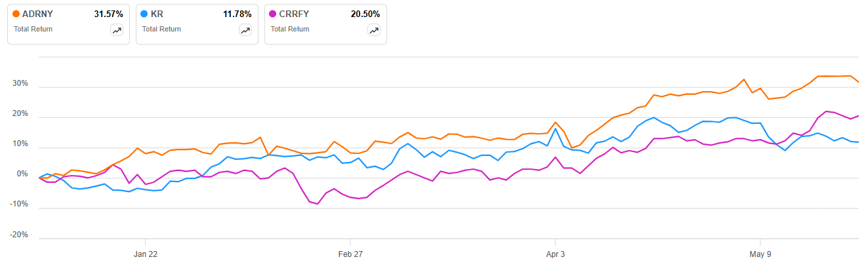The width and height of the screenshot is (868, 274).
Task: Click the May 9 date marker
Action: tap(760, 254)
